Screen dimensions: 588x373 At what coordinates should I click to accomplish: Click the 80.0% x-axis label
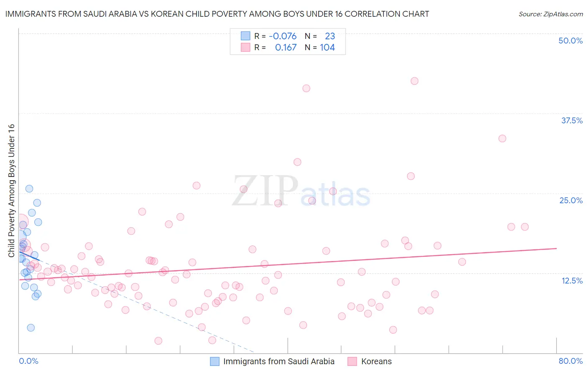[x=570, y=361]
